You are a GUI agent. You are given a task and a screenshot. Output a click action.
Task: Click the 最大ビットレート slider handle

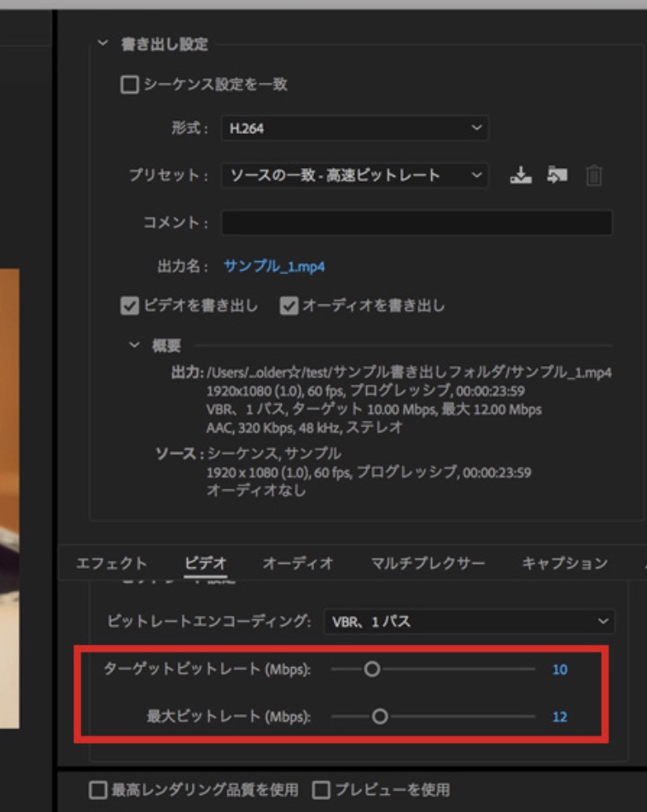pos(380,716)
